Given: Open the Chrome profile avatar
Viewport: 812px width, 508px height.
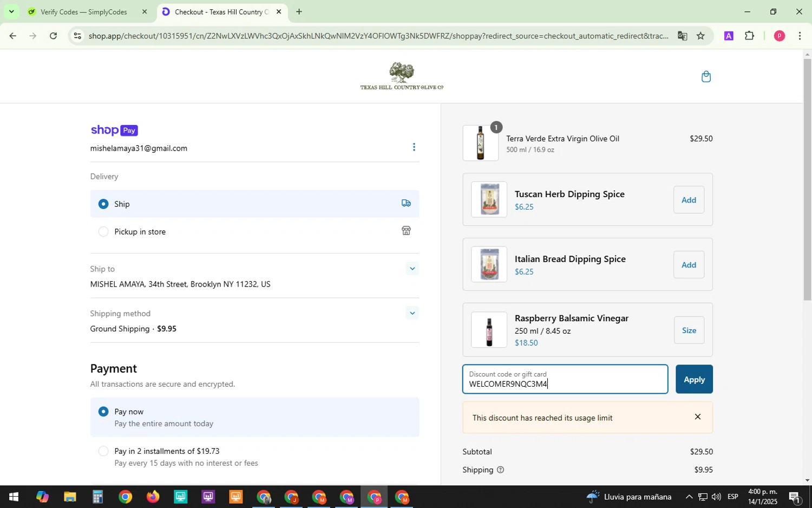Looking at the screenshot, I should (x=780, y=36).
